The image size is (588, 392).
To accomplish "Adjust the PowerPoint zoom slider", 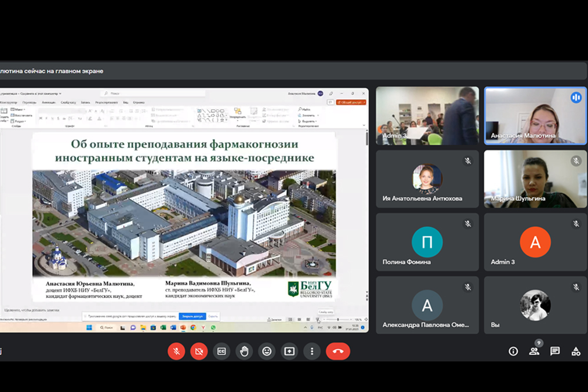I will pyautogui.click(x=339, y=320).
